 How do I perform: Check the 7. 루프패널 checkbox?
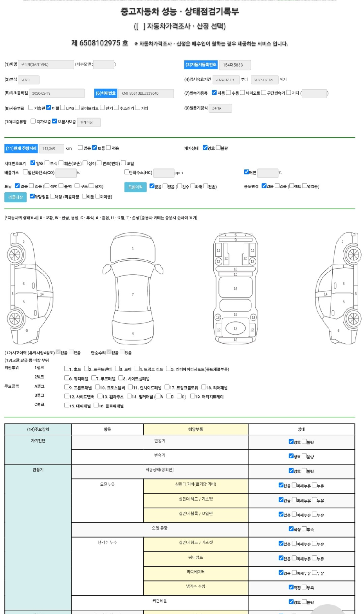(94, 378)
